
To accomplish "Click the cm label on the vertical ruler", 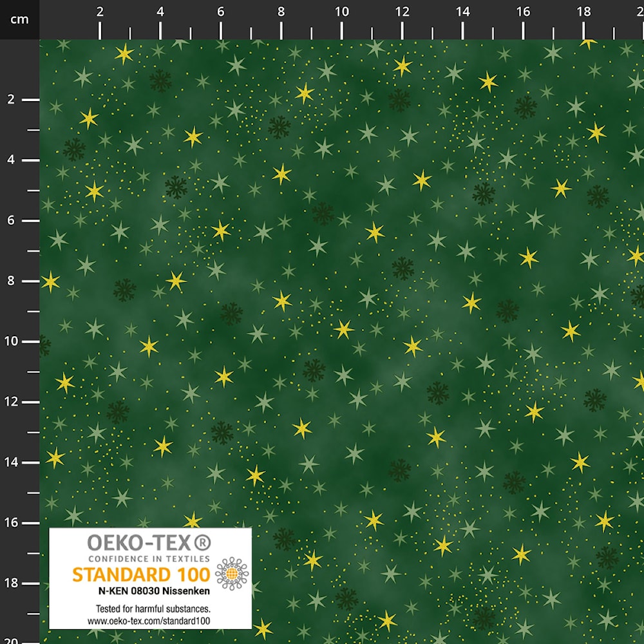I will 19,19.
